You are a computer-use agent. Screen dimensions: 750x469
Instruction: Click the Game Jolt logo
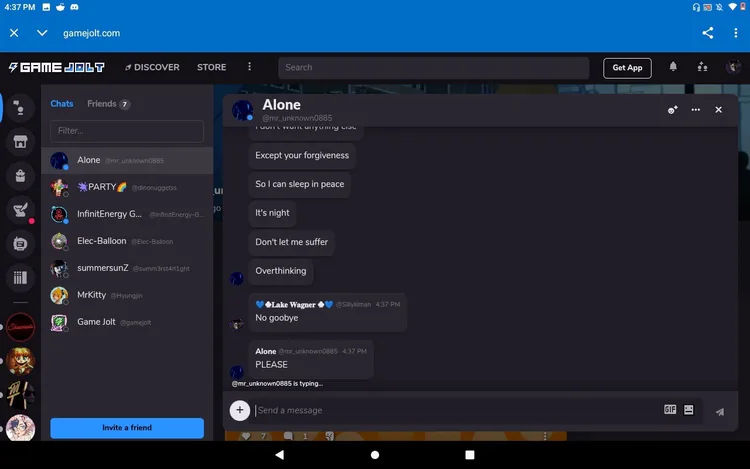coord(56,67)
